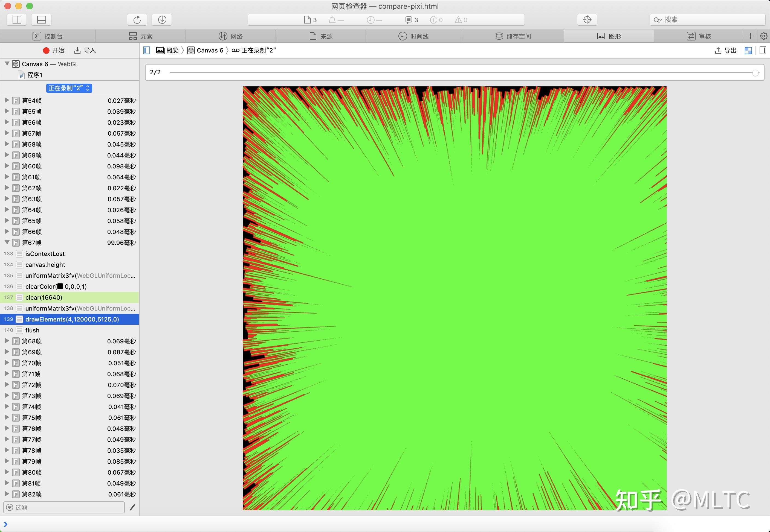770x532 pixels.
Task: Click the dock to side icon
Action: click(17, 20)
